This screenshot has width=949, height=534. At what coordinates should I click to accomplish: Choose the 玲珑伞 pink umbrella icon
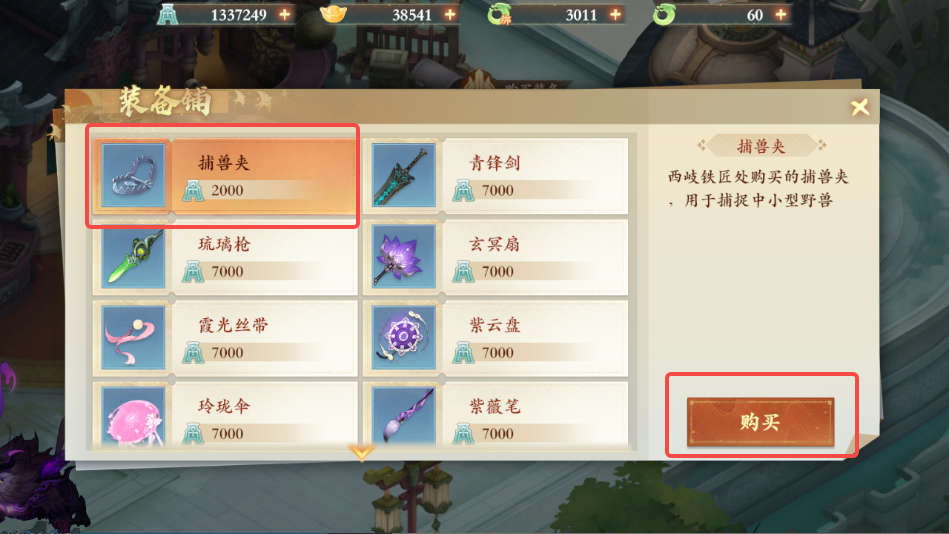click(133, 417)
